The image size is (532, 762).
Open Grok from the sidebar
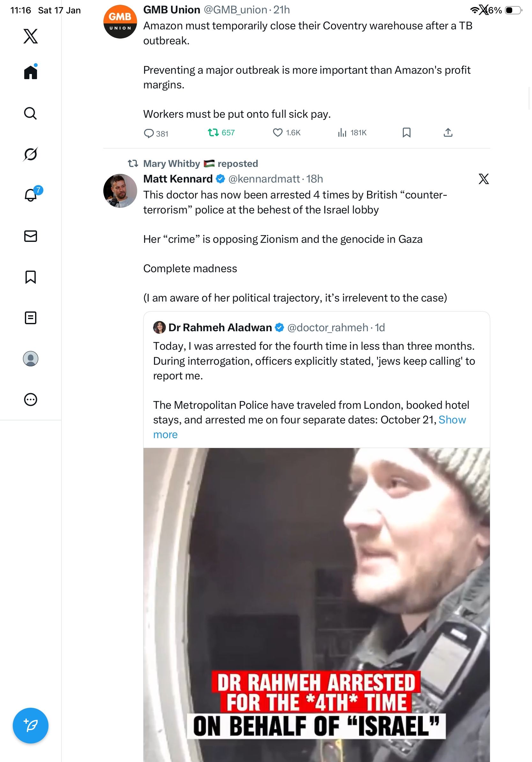[31, 154]
